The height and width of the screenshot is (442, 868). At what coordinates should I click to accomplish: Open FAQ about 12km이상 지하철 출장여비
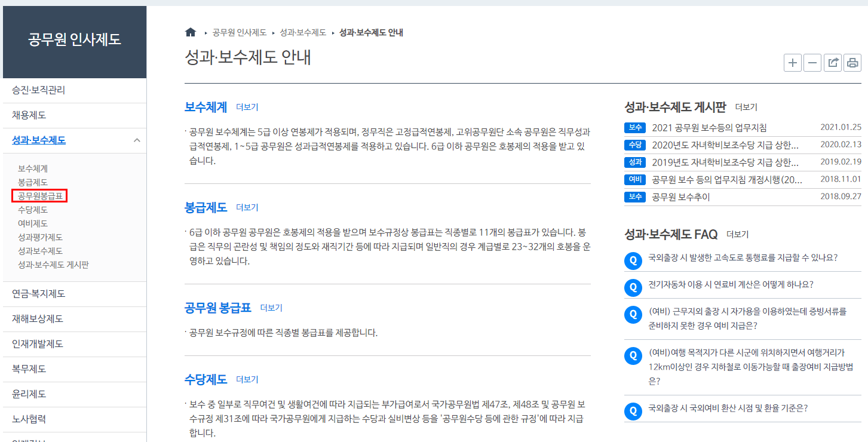(750, 367)
